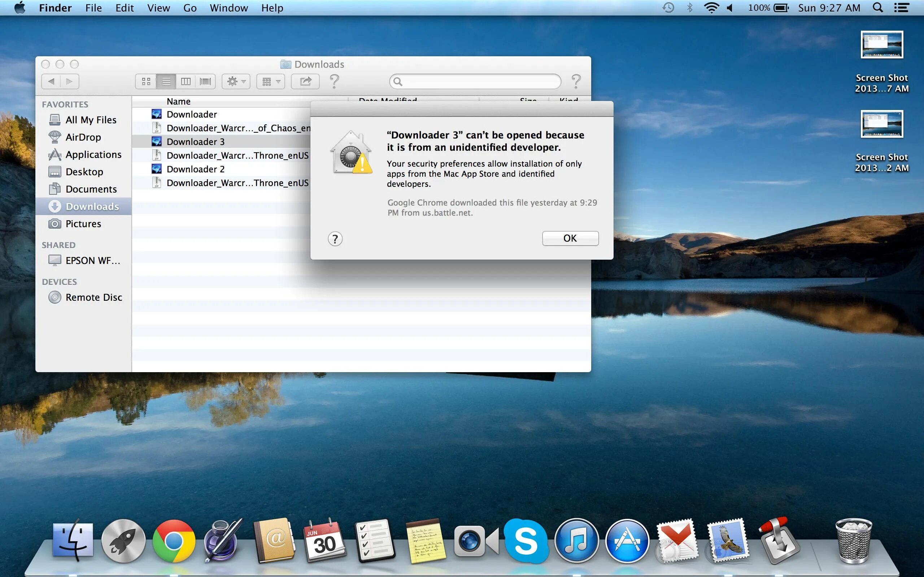Launch Google Chrome from the Dock
This screenshot has height=577, width=924.
pyautogui.click(x=174, y=541)
